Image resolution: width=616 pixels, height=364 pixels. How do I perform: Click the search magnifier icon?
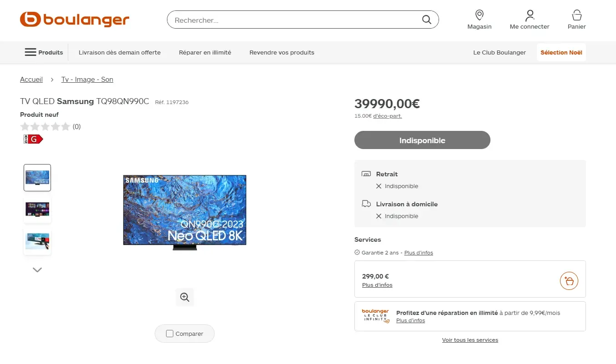[426, 20]
